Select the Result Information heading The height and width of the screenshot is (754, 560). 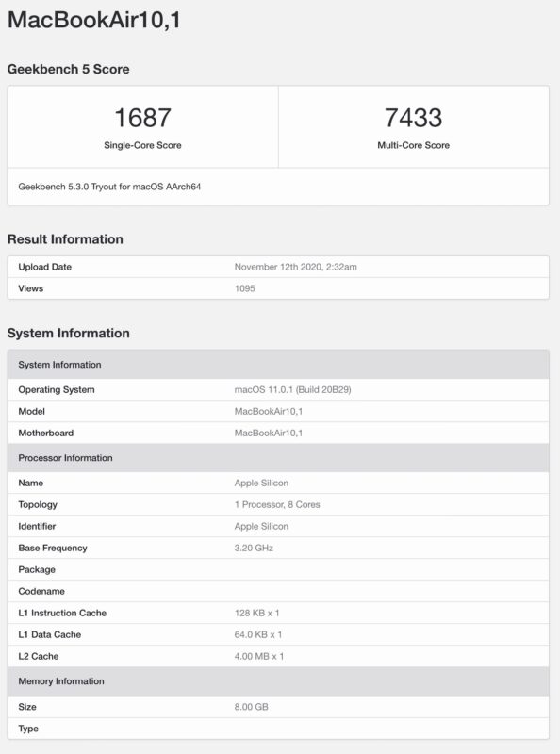[65, 239]
